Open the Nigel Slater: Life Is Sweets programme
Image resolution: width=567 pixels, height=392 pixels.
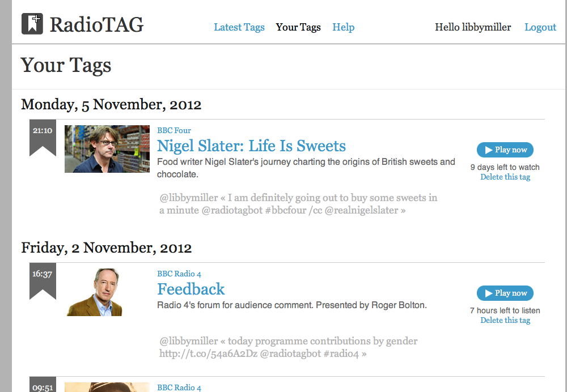(251, 146)
